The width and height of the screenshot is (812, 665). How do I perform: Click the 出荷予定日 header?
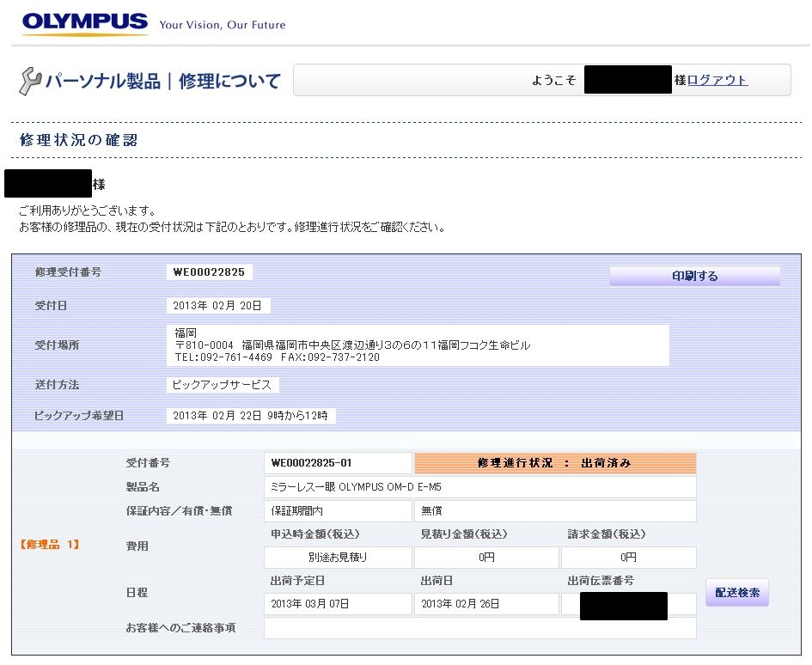click(297, 581)
